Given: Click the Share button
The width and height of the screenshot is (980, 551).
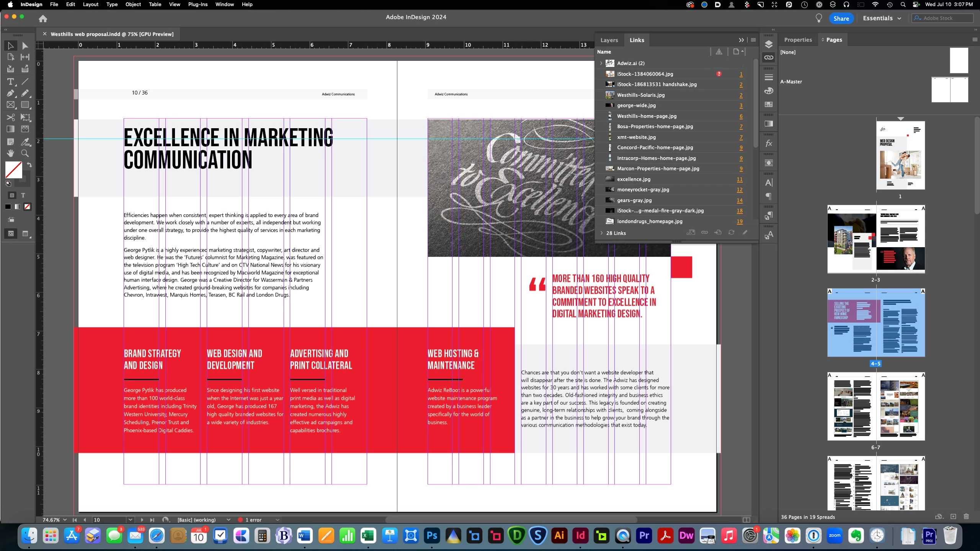Looking at the screenshot, I should 841,18.
